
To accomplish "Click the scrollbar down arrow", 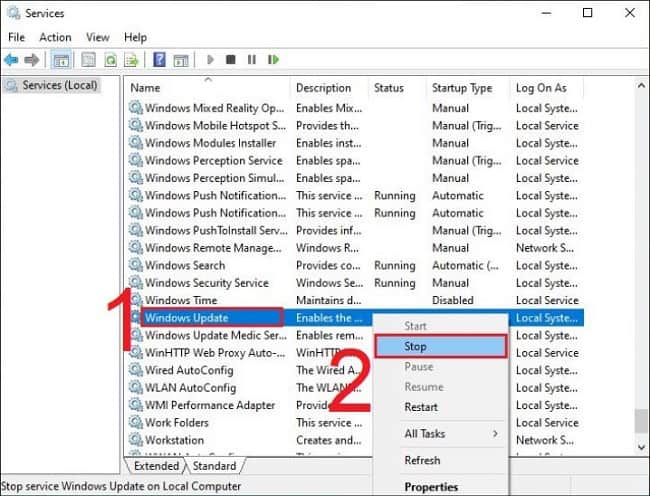I will point(641,447).
